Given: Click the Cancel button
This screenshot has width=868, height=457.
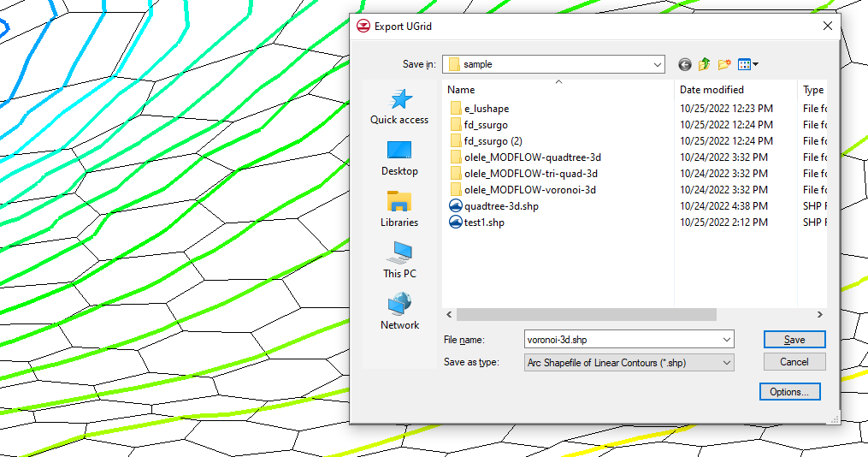Looking at the screenshot, I should (x=794, y=362).
